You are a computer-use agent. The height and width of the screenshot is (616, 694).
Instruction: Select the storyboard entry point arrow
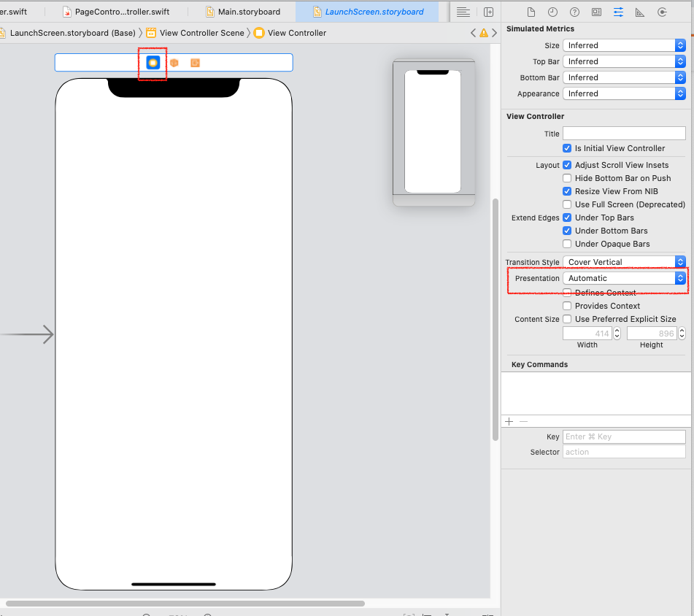(x=28, y=334)
